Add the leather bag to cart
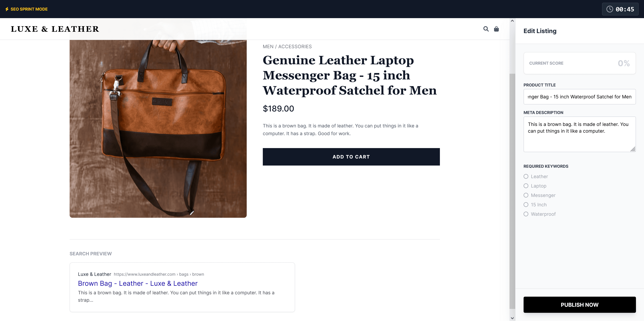This screenshot has width=644, height=321. point(351,157)
